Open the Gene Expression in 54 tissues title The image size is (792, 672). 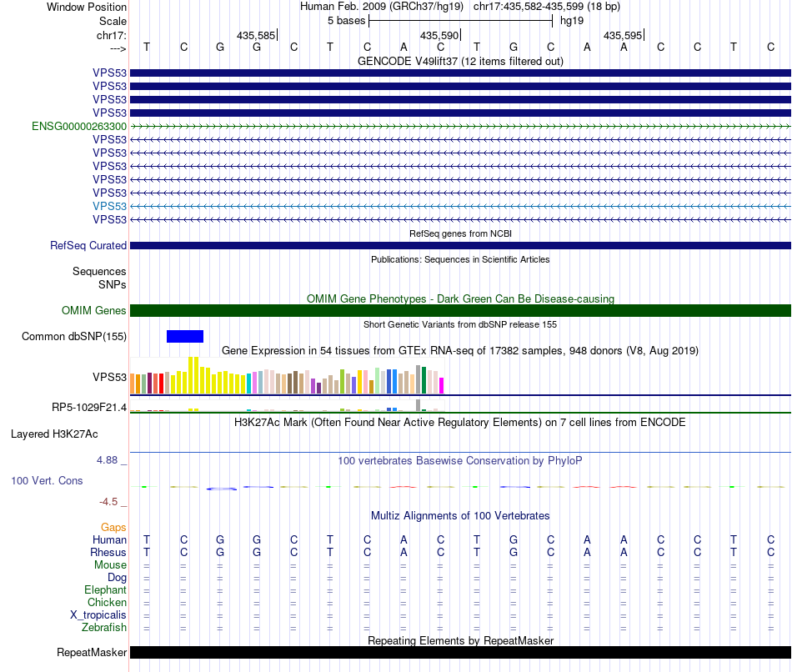point(460,351)
